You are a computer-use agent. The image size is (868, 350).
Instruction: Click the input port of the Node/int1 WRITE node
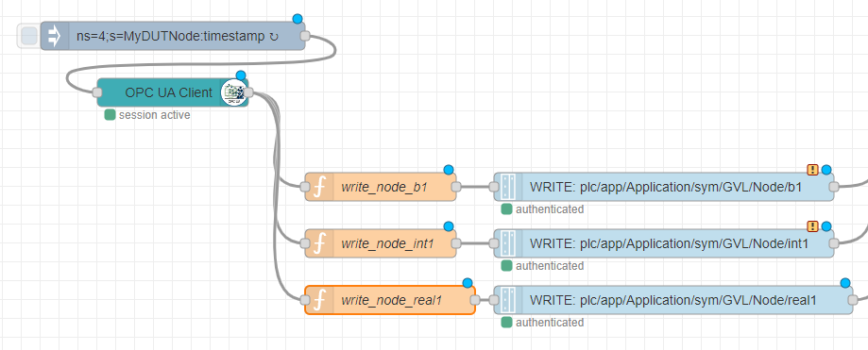tap(494, 243)
